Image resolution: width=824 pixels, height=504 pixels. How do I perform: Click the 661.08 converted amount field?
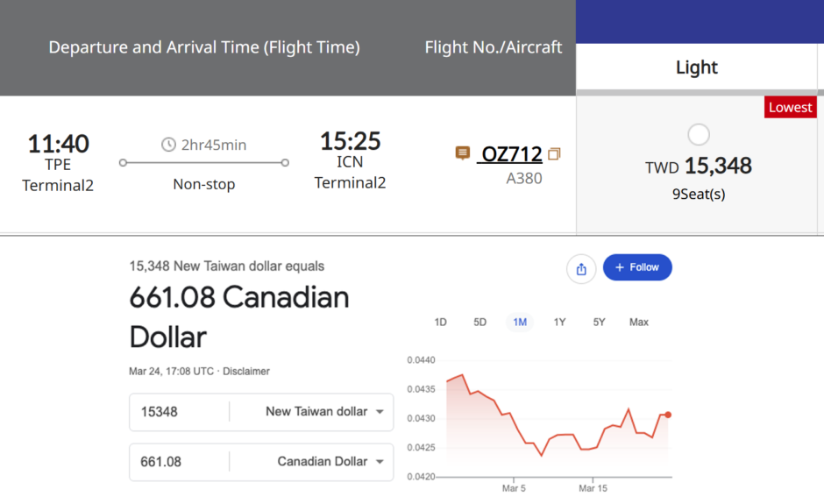click(179, 462)
